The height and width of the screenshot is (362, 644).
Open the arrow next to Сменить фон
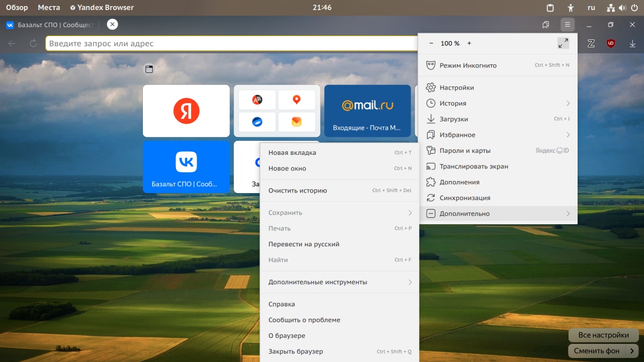(x=632, y=350)
